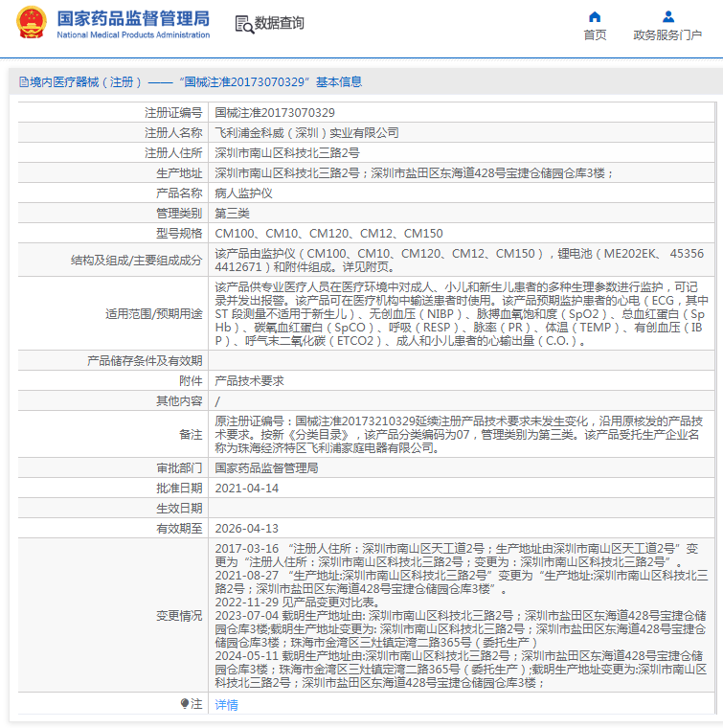Viewport: 723px width, 728px height.
Task: Click 有效期至 label
Action: (179, 529)
